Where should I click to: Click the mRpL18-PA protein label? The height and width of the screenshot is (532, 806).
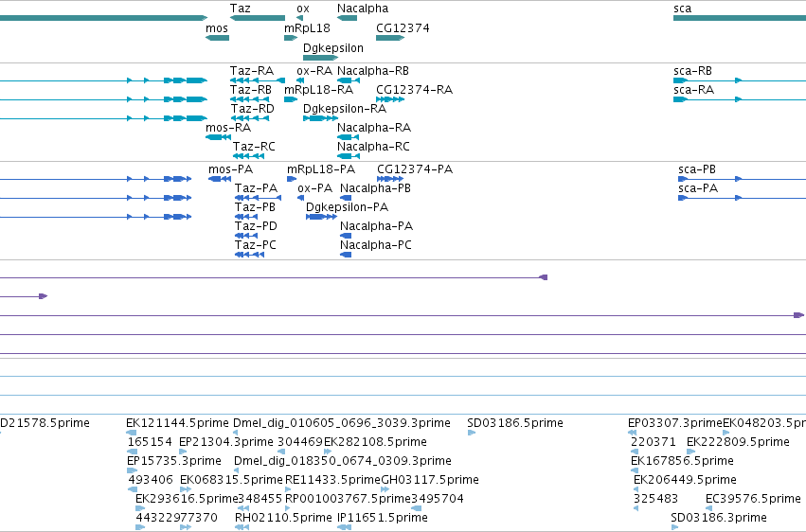click(x=321, y=169)
